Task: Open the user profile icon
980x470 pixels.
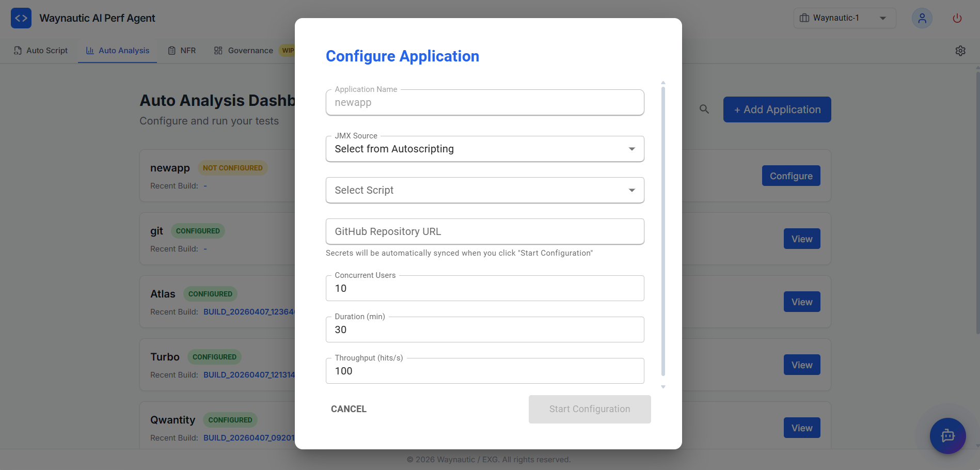Action: click(922, 18)
